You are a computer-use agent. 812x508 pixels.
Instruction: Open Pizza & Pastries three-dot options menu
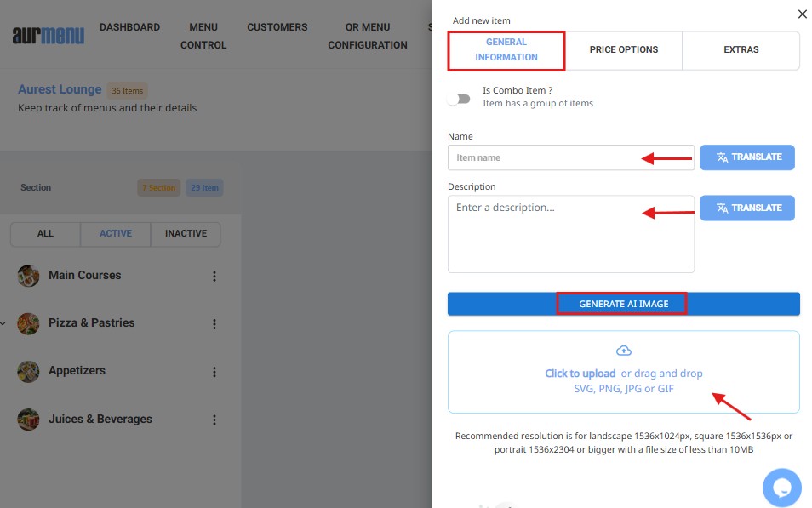[214, 323]
